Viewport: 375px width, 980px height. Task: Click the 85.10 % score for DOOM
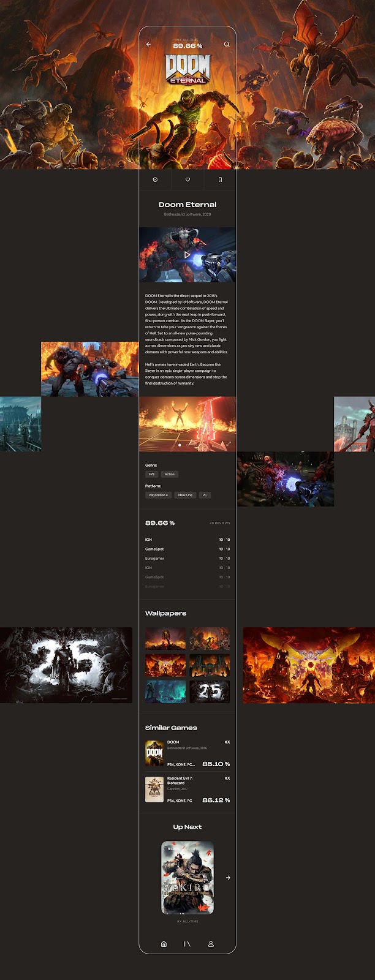point(216,764)
